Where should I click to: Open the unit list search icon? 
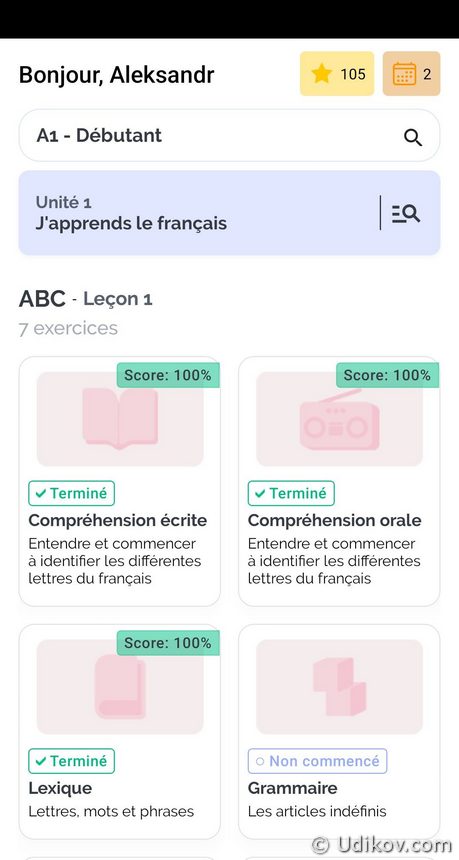coord(406,213)
